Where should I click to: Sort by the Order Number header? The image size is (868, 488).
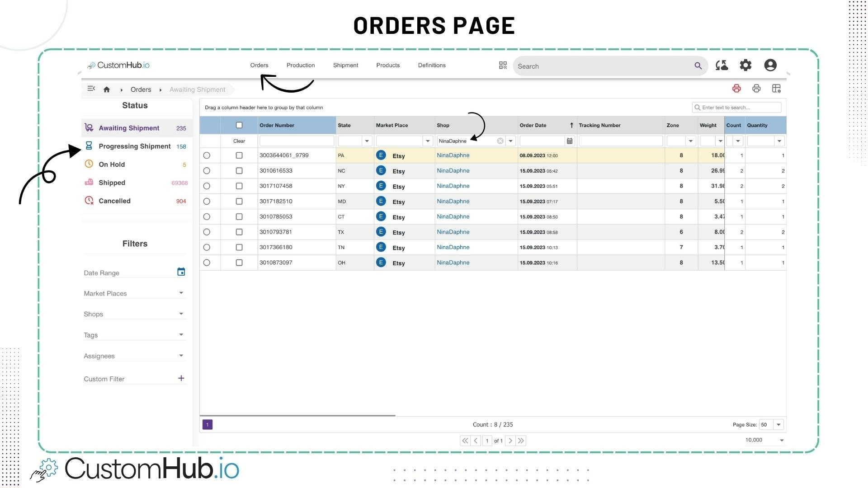277,125
